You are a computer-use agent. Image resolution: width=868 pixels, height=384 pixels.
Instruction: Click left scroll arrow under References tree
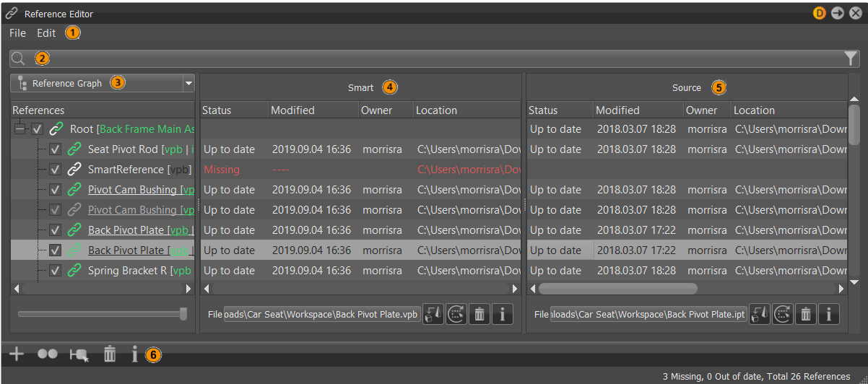click(x=17, y=288)
